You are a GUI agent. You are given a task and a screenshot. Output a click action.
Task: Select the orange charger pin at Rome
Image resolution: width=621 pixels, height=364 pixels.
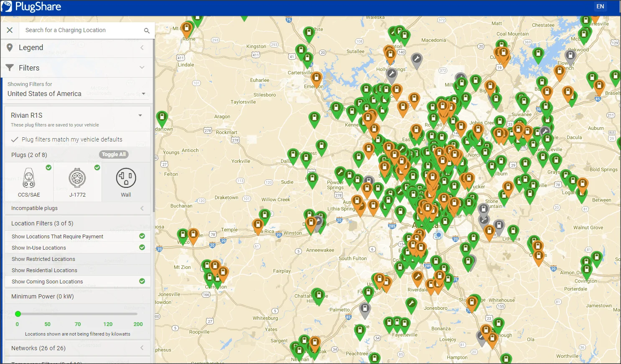187,30
